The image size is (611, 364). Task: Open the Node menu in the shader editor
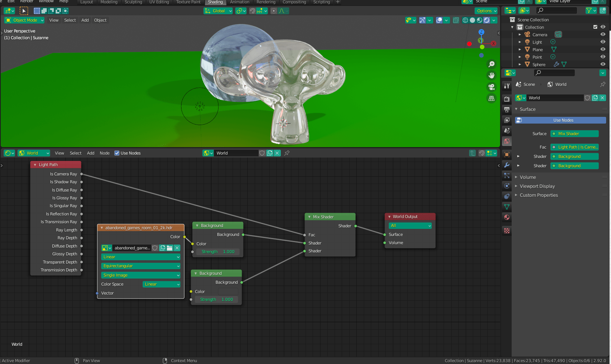pyautogui.click(x=105, y=153)
